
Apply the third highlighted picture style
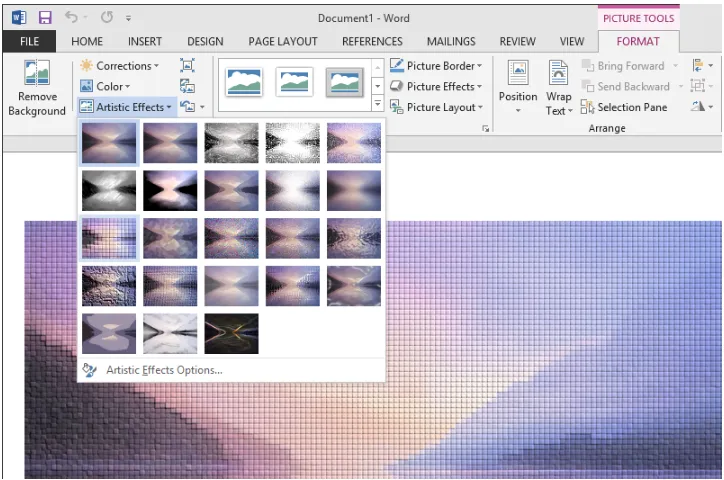344,82
